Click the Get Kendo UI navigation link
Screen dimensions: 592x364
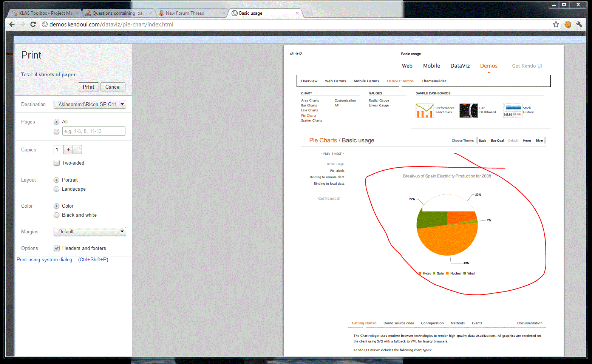(527, 66)
